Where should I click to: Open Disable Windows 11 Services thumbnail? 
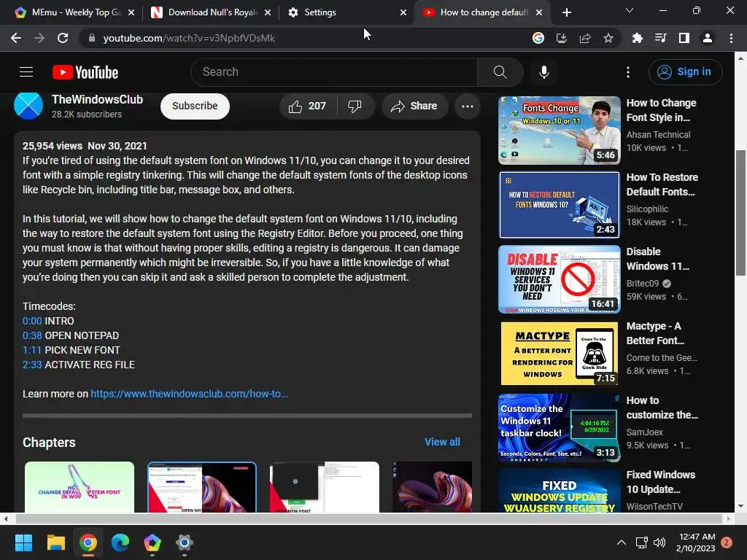click(560, 279)
